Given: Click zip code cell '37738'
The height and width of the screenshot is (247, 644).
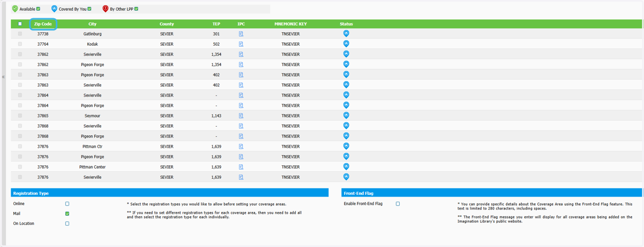Looking at the screenshot, I should (43, 34).
